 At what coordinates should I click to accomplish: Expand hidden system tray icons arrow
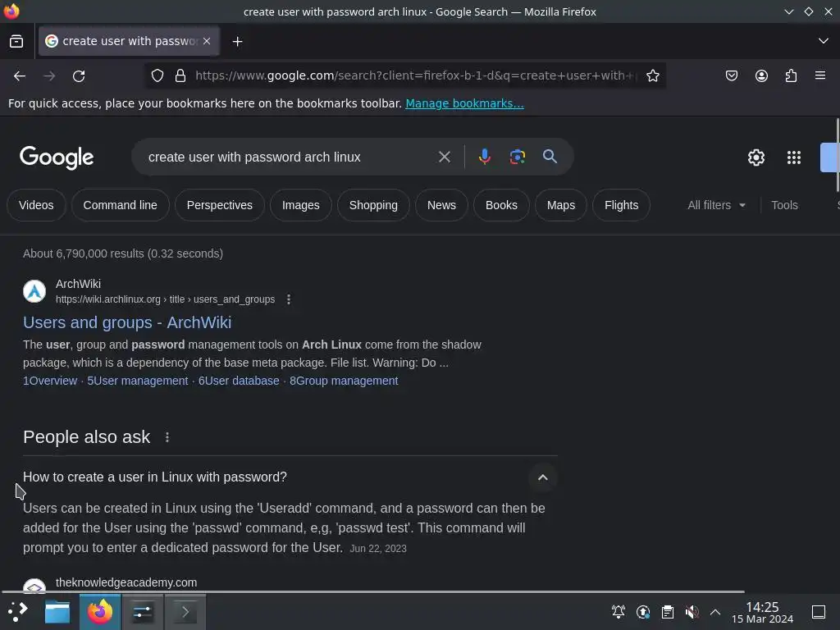[715, 611]
